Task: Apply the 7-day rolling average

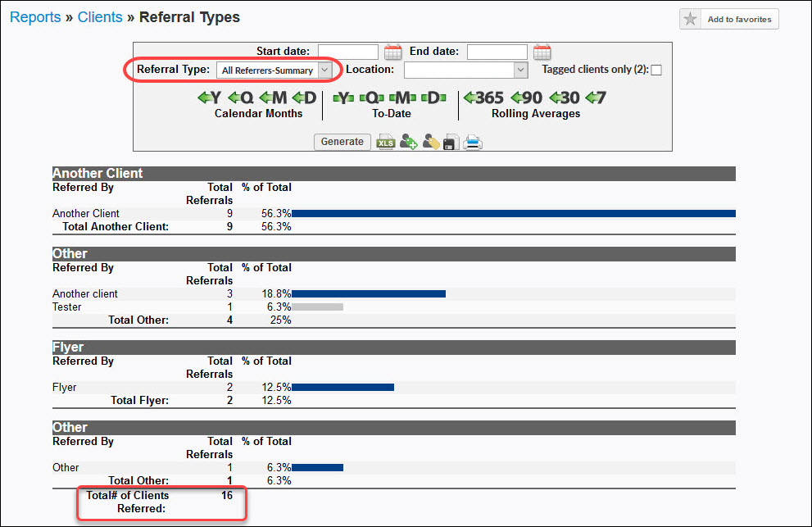Action: pyautogui.click(x=596, y=98)
